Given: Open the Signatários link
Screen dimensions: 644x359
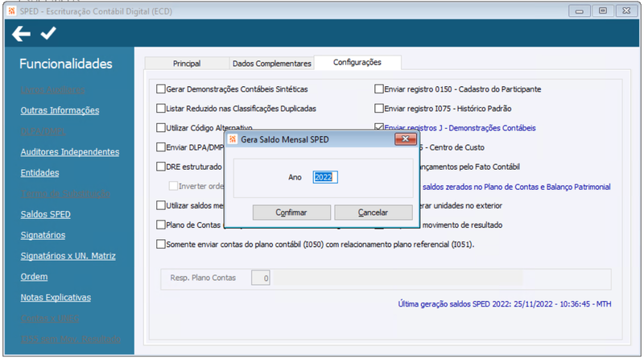Looking at the screenshot, I should [x=43, y=235].
